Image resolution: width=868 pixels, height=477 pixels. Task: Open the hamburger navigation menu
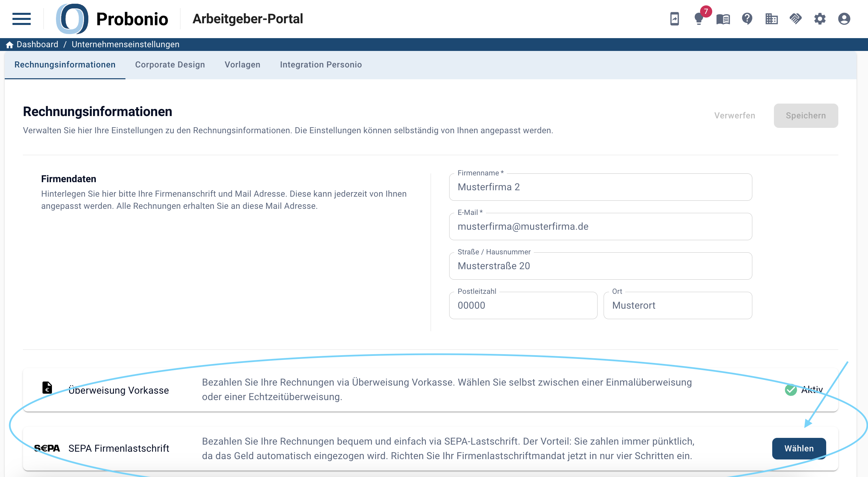tap(21, 19)
